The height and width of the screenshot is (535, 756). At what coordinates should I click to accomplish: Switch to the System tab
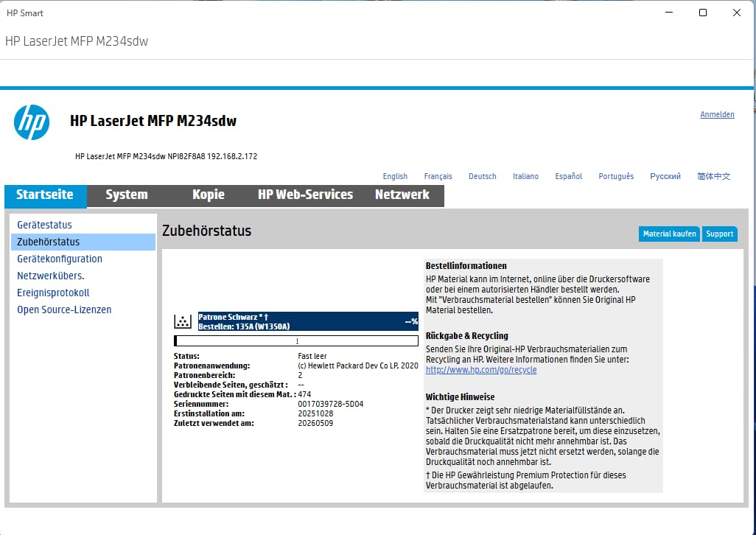pyautogui.click(x=127, y=195)
